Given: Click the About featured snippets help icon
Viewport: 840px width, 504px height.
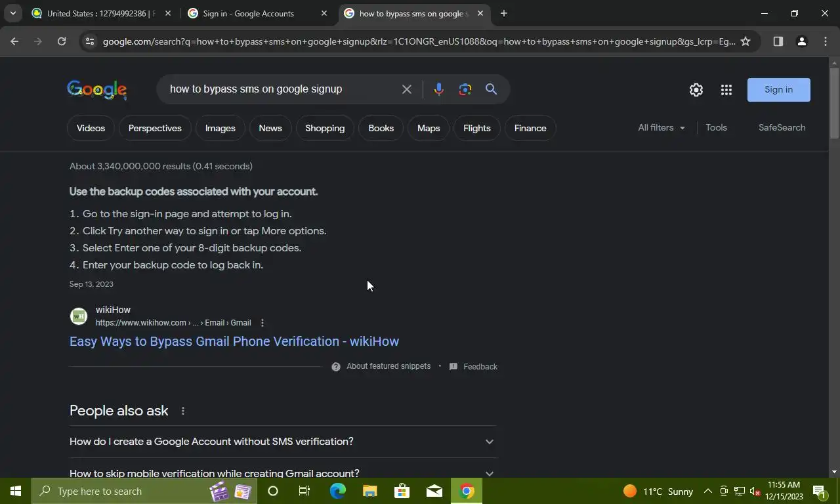Looking at the screenshot, I should [336, 367].
